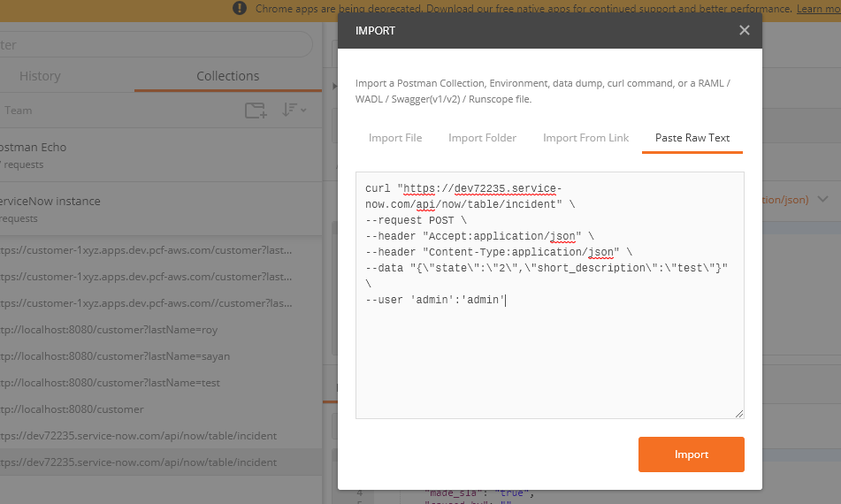Click inside the curl command text area
The image size is (841, 504).
548,354
